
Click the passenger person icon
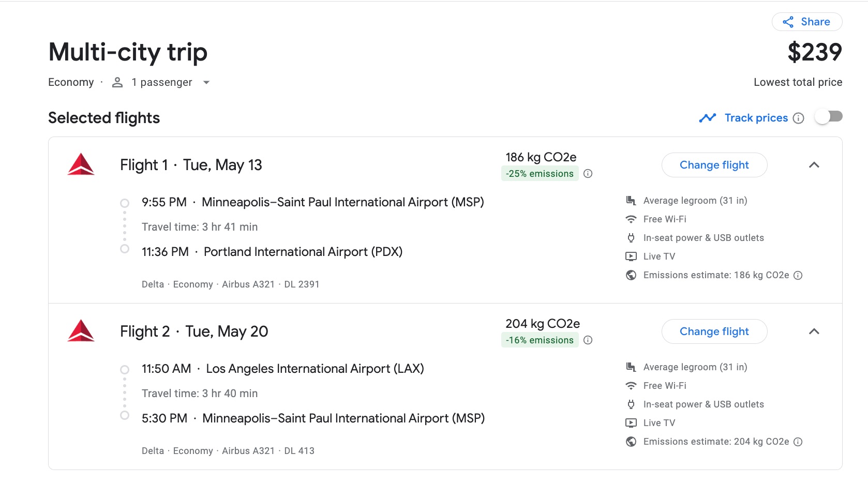[x=117, y=82]
